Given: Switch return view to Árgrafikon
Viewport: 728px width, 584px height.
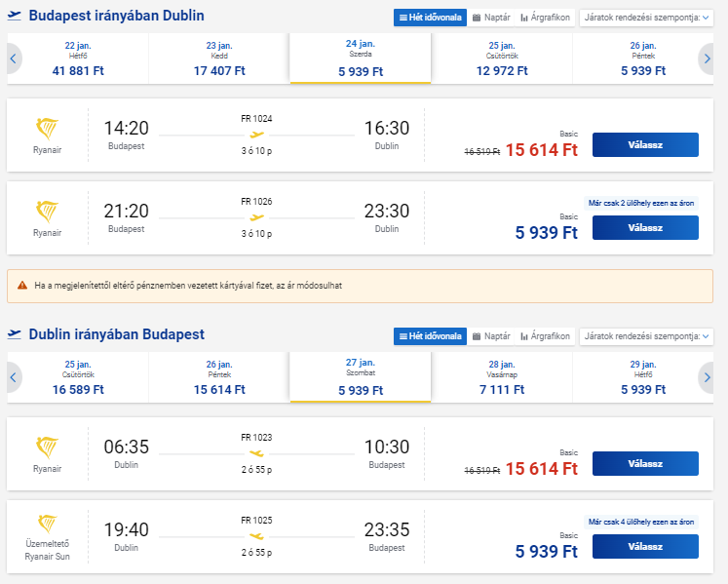Looking at the screenshot, I should coord(545,336).
